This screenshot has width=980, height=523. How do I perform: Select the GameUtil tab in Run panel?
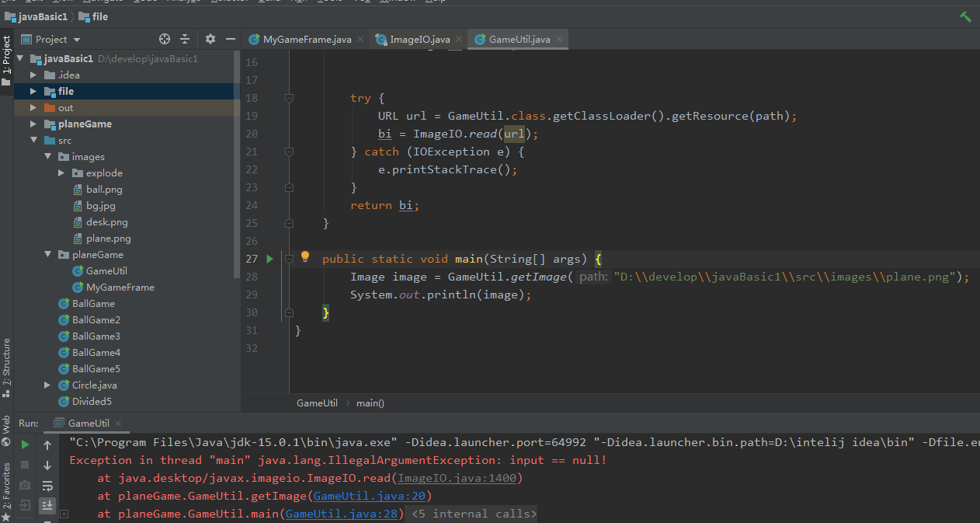tap(88, 424)
